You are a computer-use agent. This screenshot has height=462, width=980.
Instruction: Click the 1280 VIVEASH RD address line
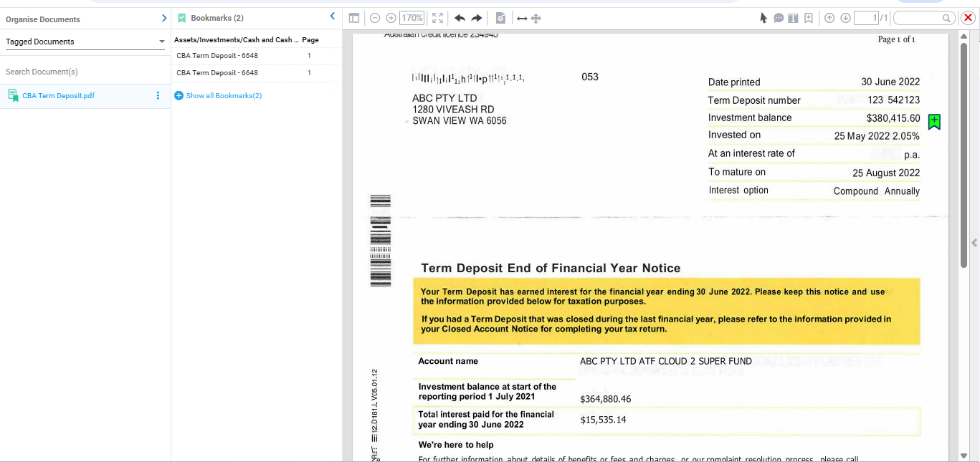453,110
